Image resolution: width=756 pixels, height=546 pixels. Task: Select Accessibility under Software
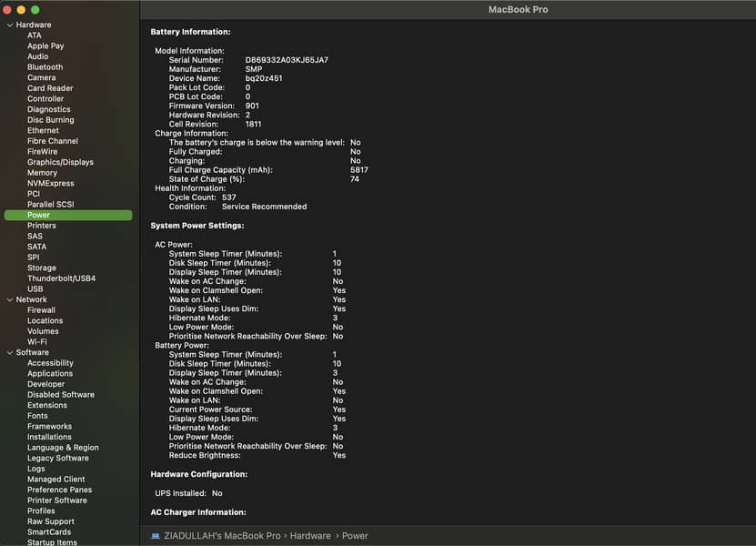50,364
